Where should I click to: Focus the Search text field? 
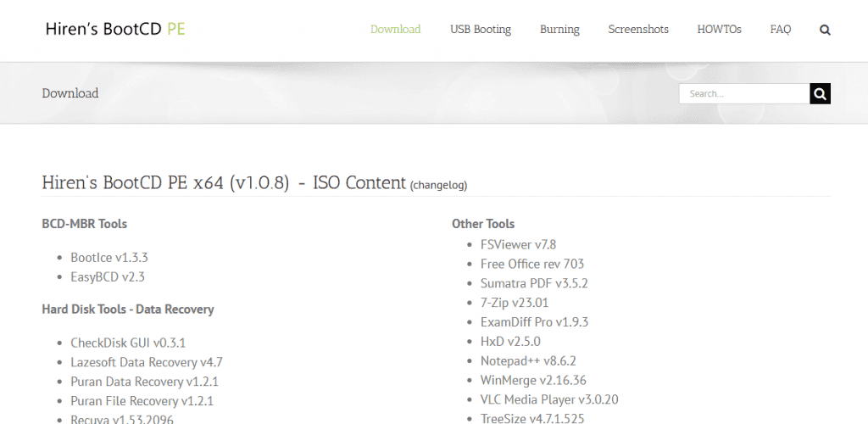[x=743, y=94]
